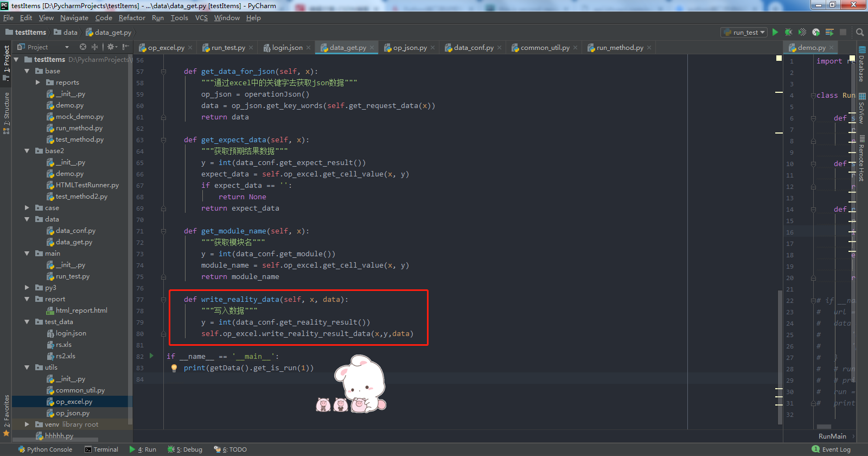Start debugging with the green bug icon
Screen dimensions: 868x456
788,33
